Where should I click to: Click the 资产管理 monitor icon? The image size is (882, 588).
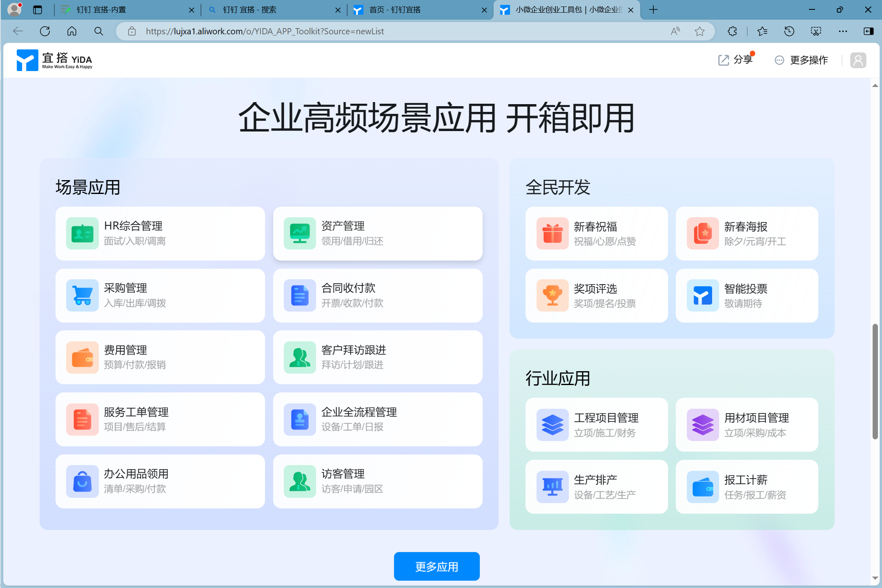(300, 233)
